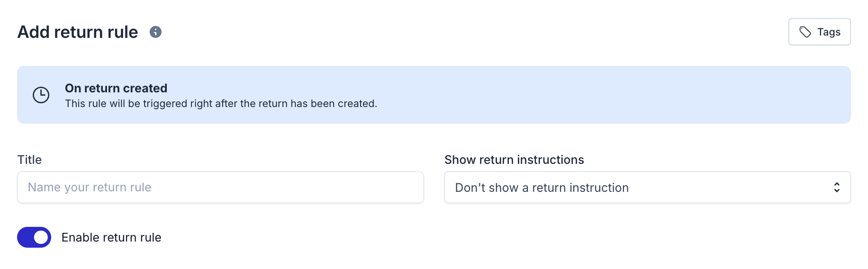Click the "On return created" heading
Screen dimensions: 868x269
[116, 88]
